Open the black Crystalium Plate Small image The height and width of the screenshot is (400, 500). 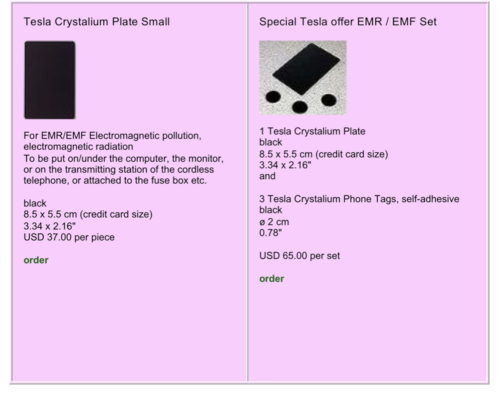(x=50, y=80)
